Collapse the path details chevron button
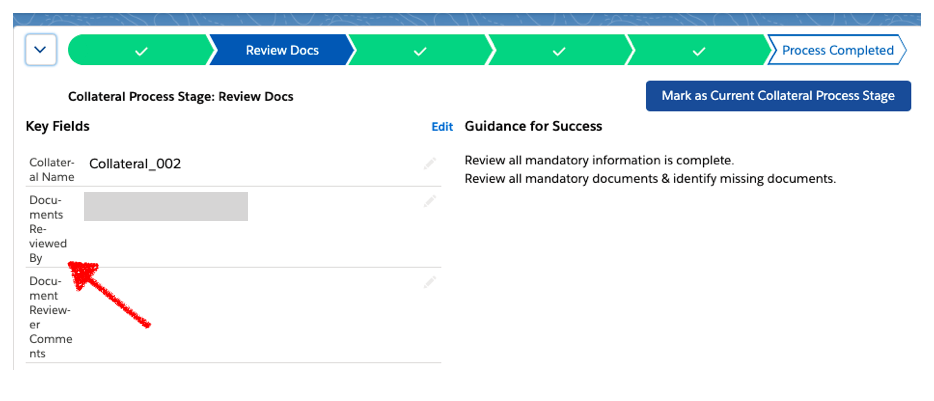This screenshot has height=401, width=934. 41,50
